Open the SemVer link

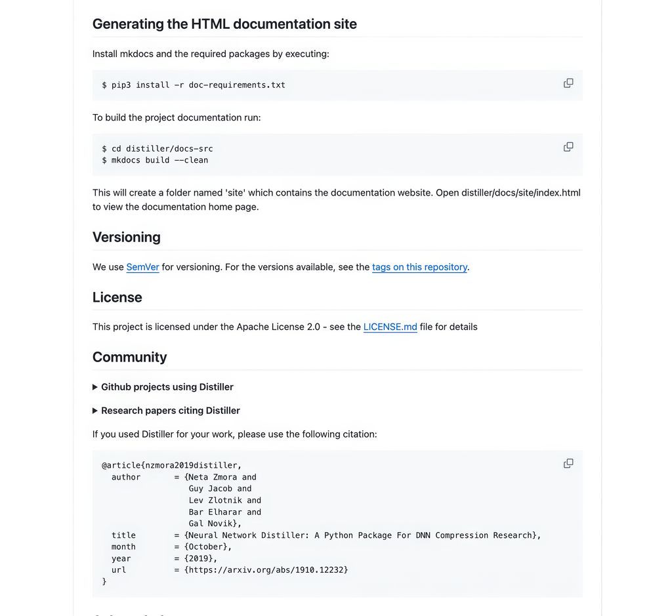point(142,267)
